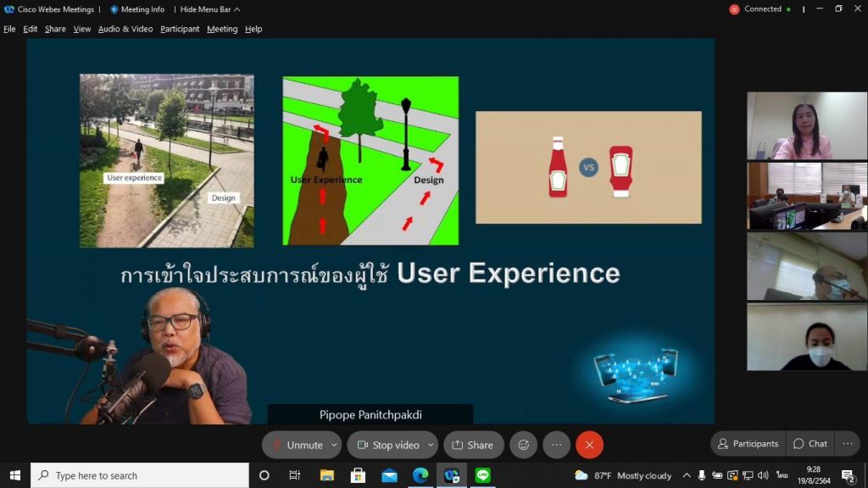Open the Participants panel
Screen dimensions: 868x488
[748, 444]
